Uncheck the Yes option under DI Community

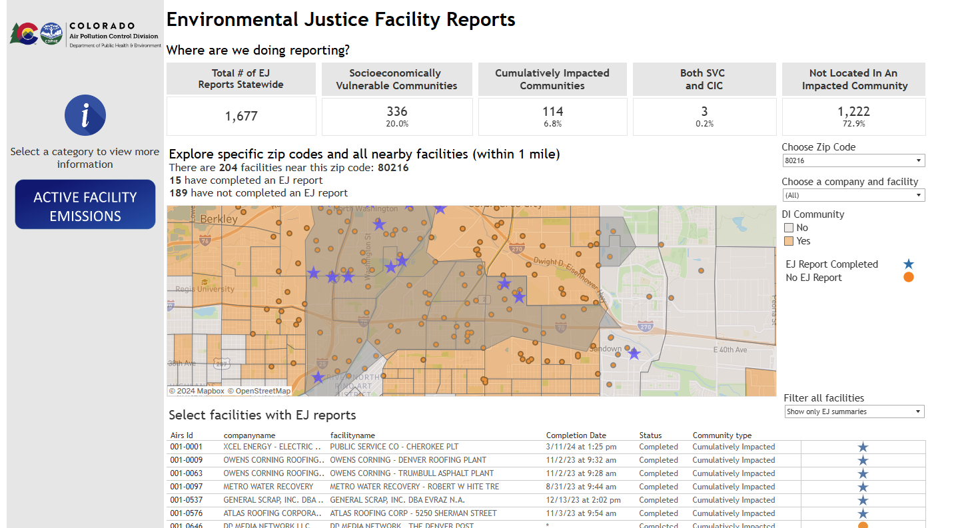click(x=787, y=240)
